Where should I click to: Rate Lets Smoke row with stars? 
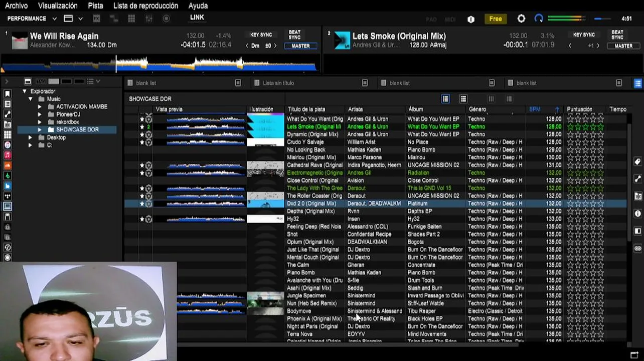[585, 127]
